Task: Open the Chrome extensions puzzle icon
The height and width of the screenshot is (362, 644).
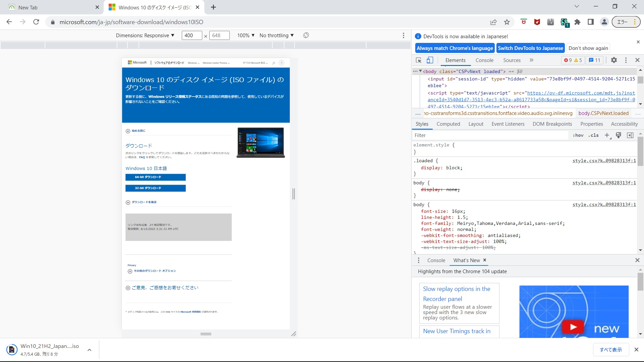Action: [577, 22]
